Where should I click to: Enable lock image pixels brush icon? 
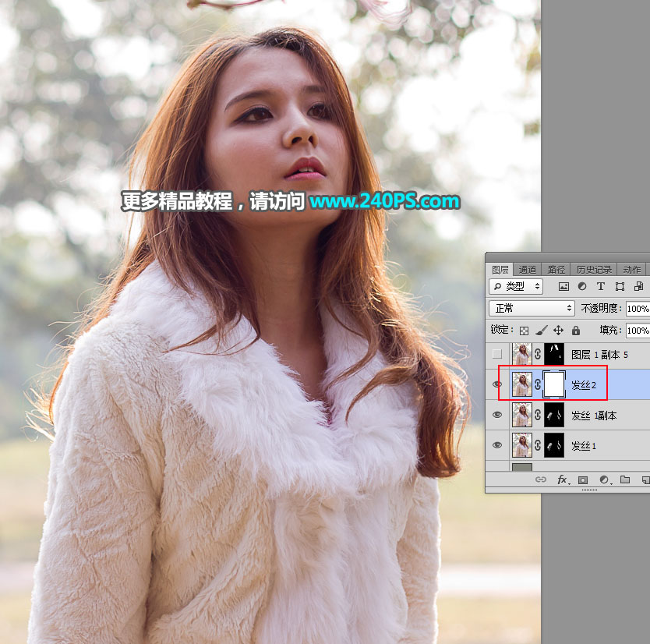542,331
